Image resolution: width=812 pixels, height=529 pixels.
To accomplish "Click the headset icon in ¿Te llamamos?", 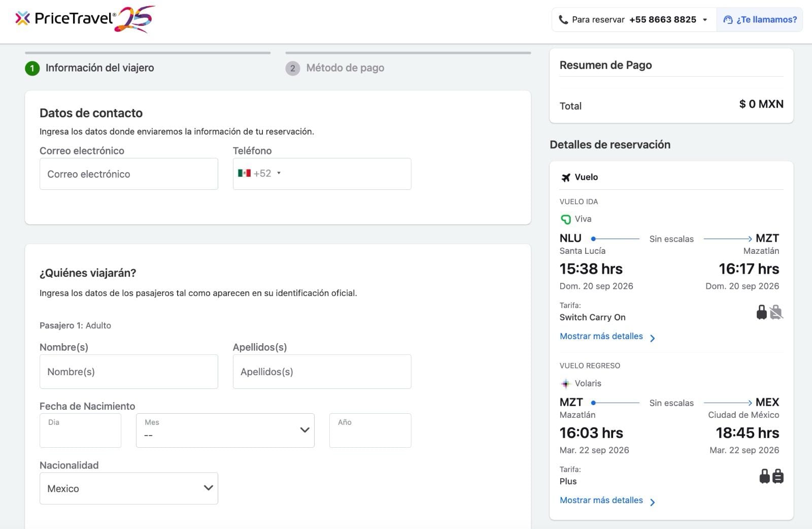I will click(x=728, y=20).
